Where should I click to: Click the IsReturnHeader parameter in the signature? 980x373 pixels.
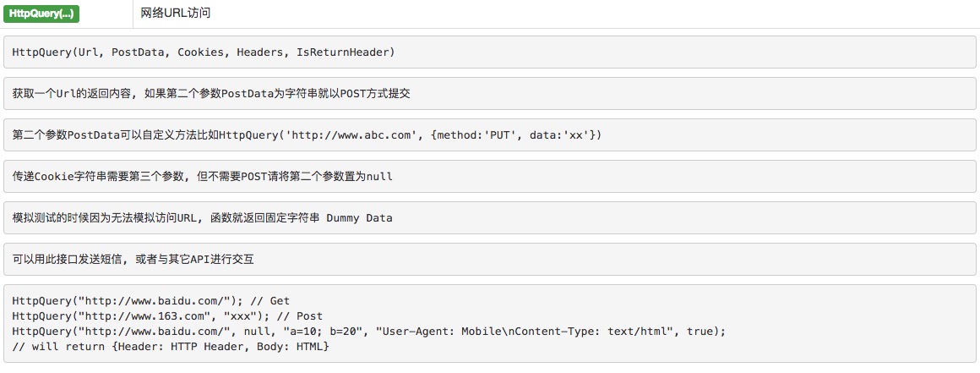(342, 52)
